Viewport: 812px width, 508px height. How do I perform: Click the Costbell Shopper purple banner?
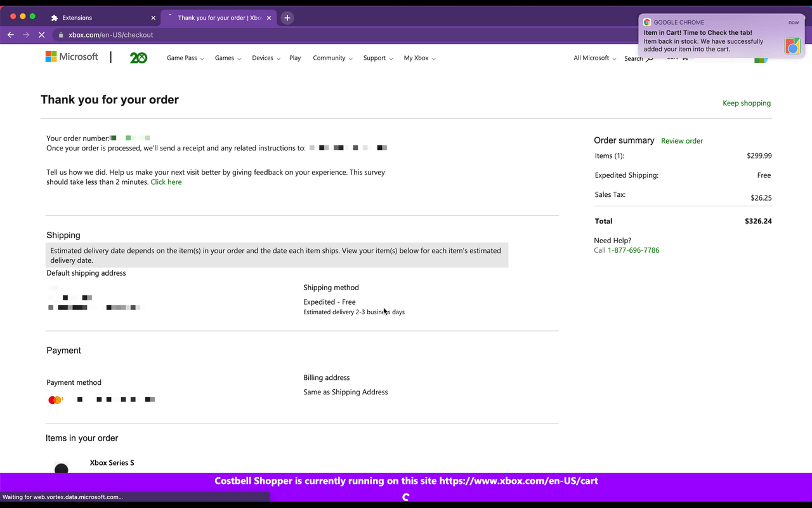click(x=406, y=487)
